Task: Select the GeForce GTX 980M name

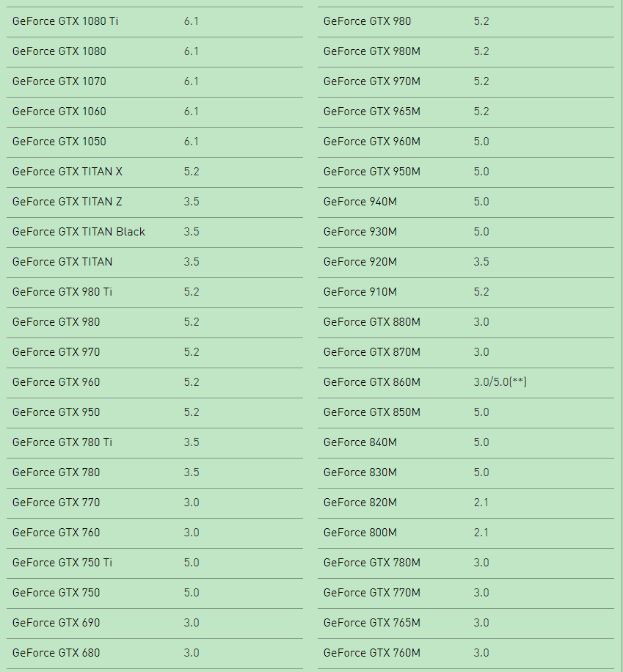Action: (372, 51)
